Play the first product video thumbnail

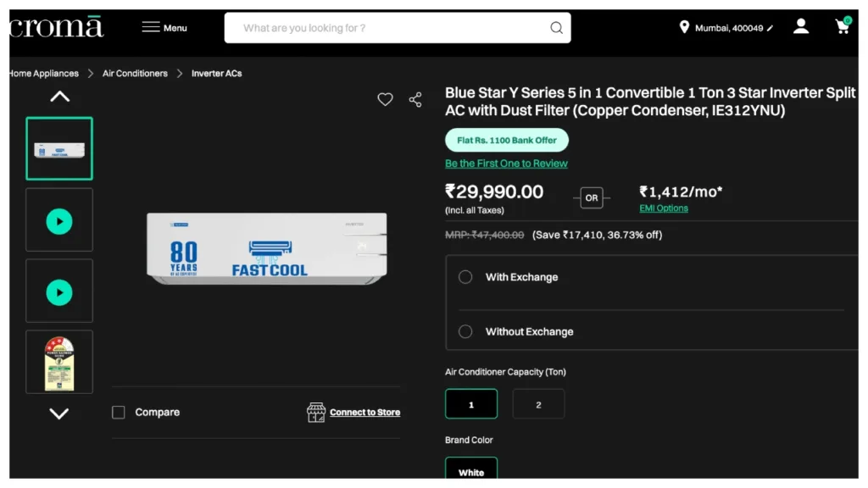(58, 219)
